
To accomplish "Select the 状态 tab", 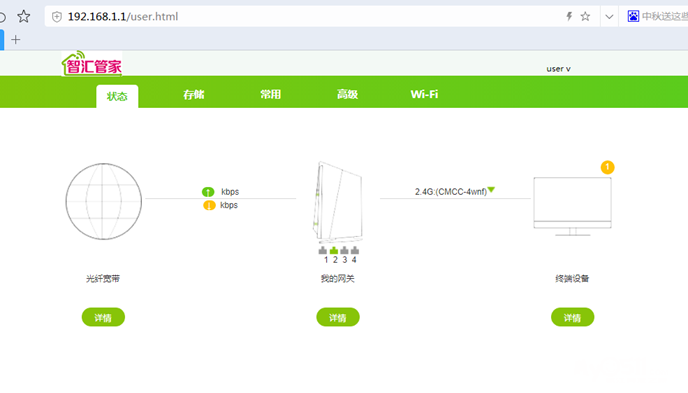I will [117, 96].
